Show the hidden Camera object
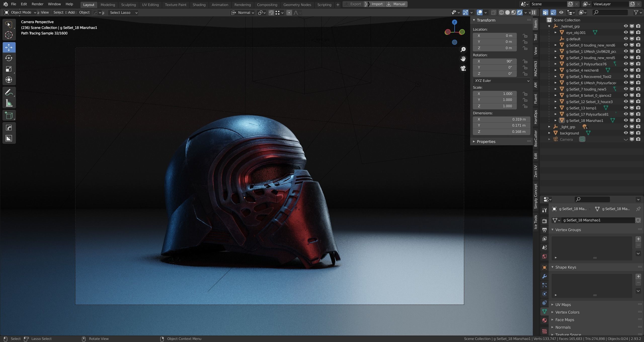The image size is (644, 342). 626,139
